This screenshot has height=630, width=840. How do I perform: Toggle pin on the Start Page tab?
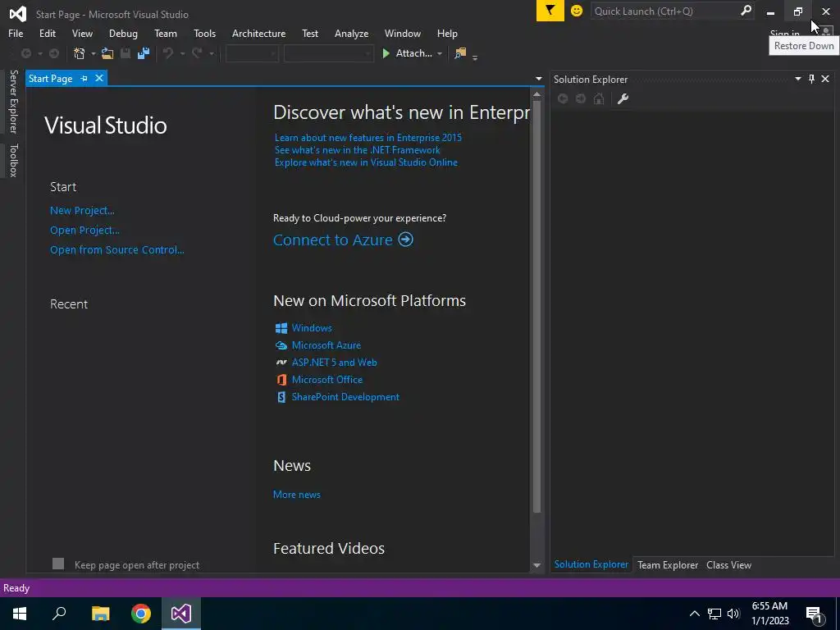pyautogui.click(x=84, y=78)
